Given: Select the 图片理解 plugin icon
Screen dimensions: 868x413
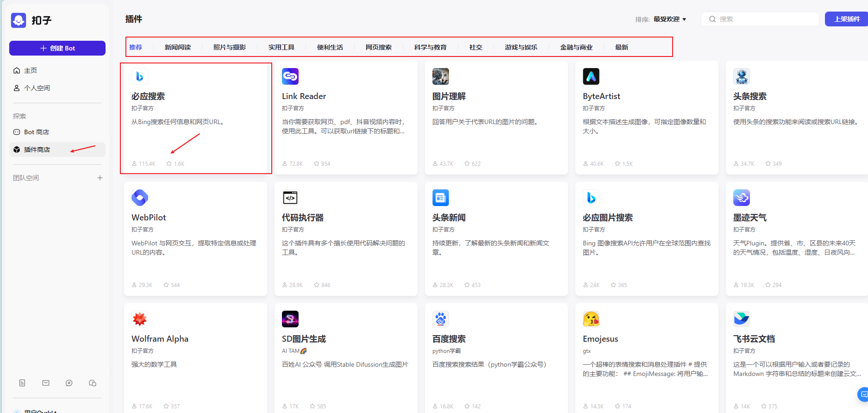Looking at the screenshot, I should click(x=441, y=76).
